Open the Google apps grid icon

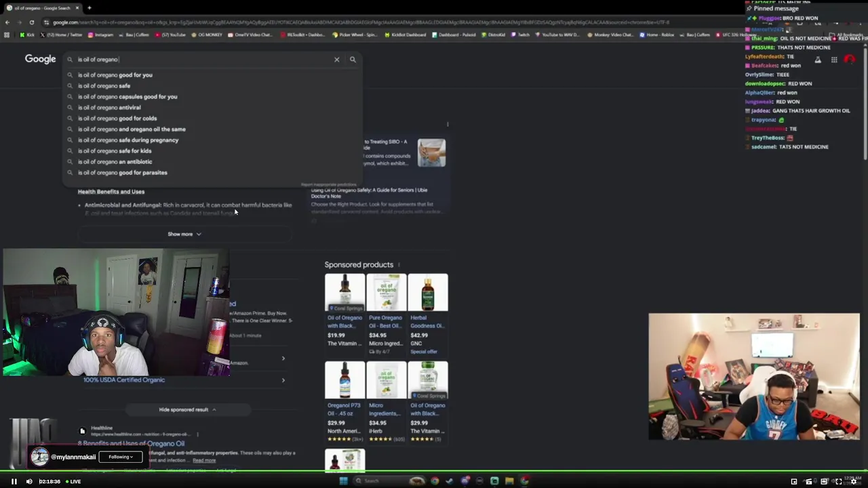[834, 60]
